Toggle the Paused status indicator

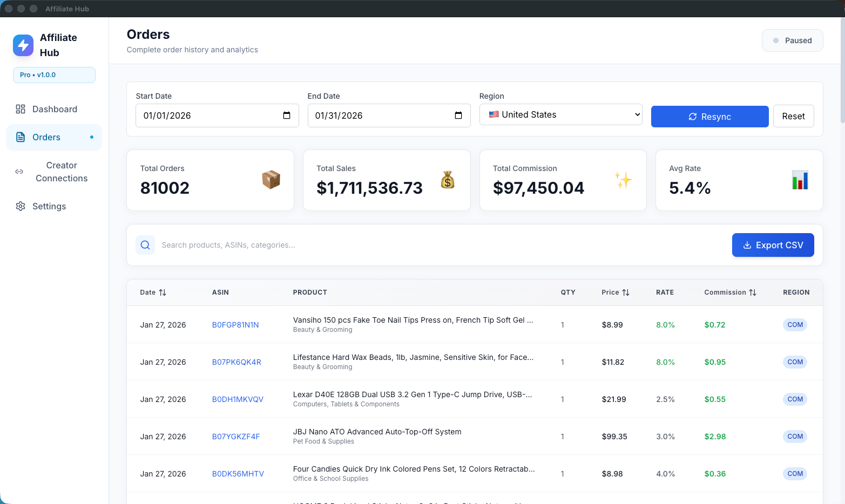[x=792, y=40]
